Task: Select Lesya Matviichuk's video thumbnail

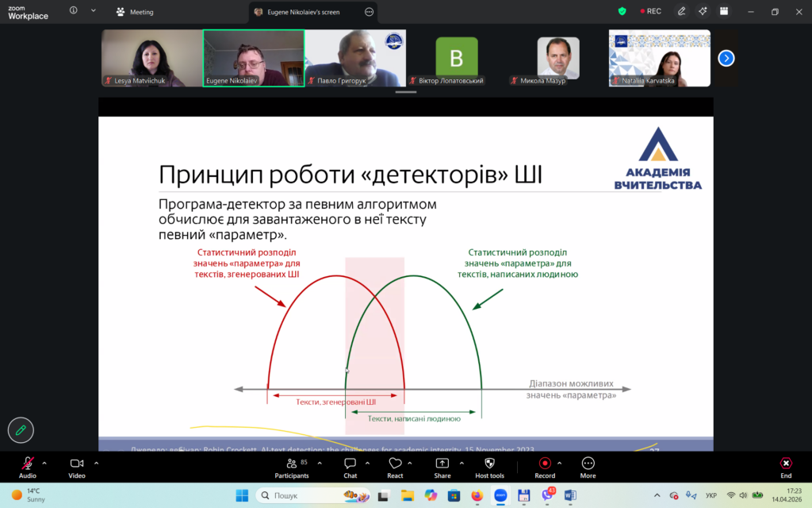Action: tap(151, 58)
